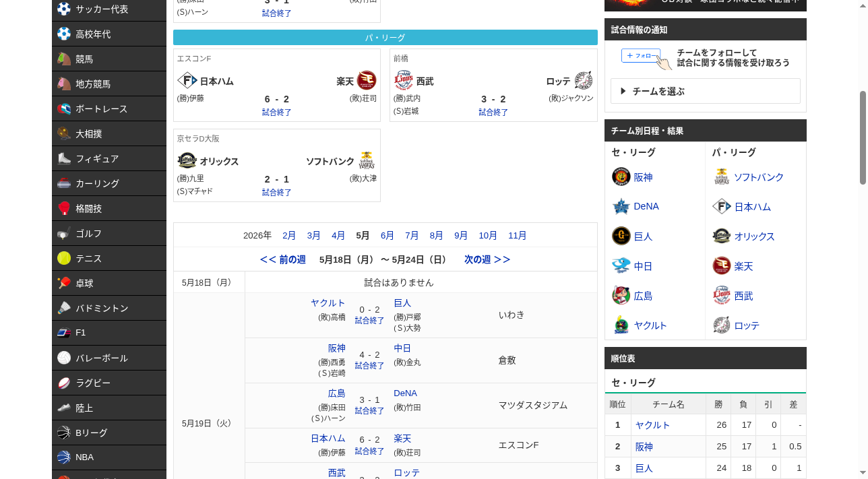Image resolution: width=868 pixels, height=479 pixels.
Task: Click 楽天 link in 日本ハム schedule row
Action: (402, 439)
